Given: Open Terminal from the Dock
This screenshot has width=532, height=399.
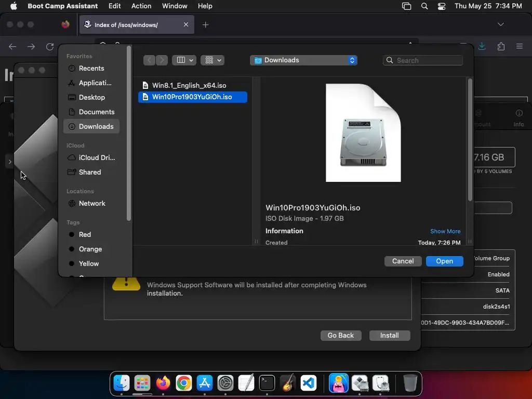Looking at the screenshot, I should pyautogui.click(x=267, y=383).
